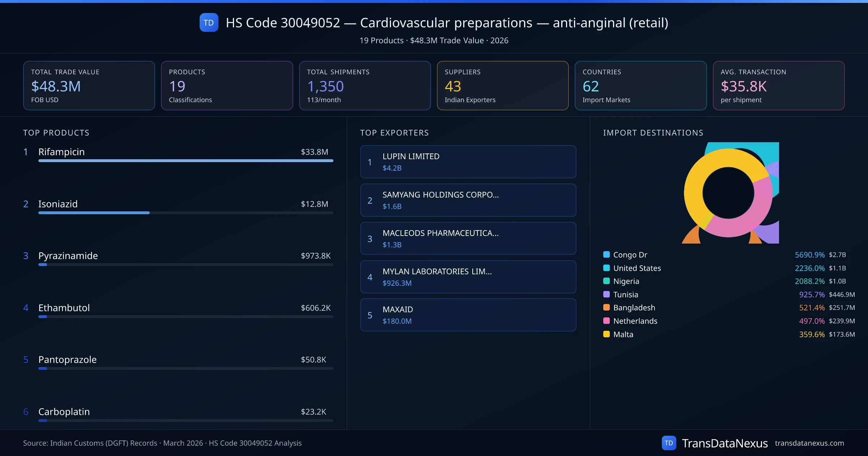Click the TD logo icon in header
The width and height of the screenshot is (868, 456).
coord(209,22)
